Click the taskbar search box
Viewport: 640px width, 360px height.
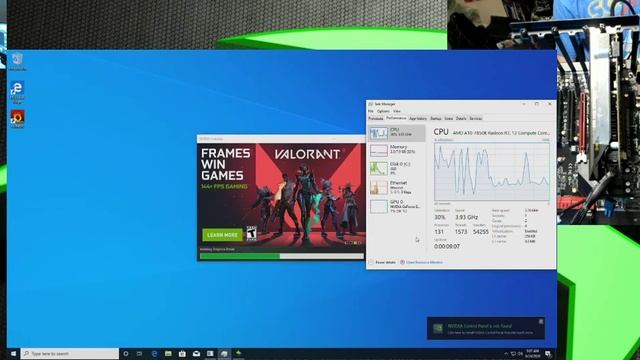pyautogui.click(x=70, y=353)
